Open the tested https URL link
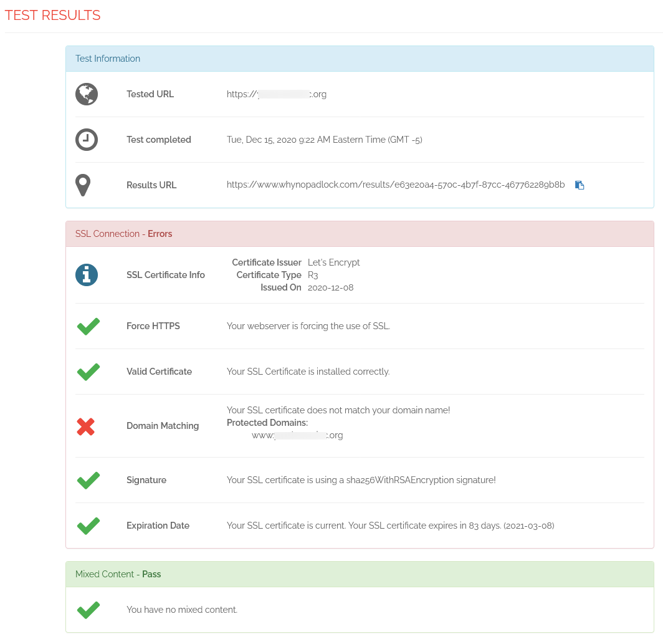The height and width of the screenshot is (644, 663). (x=277, y=94)
